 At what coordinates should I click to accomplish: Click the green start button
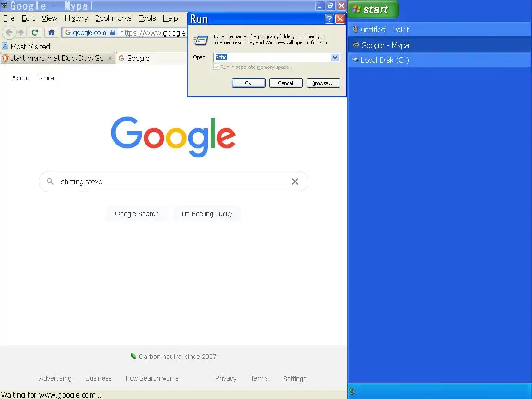pyautogui.click(x=373, y=10)
